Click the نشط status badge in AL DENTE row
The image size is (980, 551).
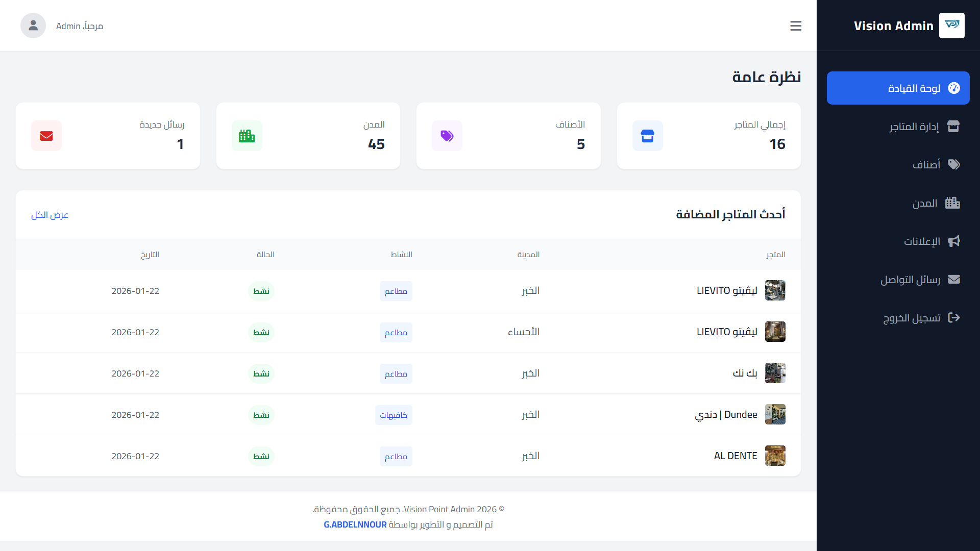tap(261, 456)
